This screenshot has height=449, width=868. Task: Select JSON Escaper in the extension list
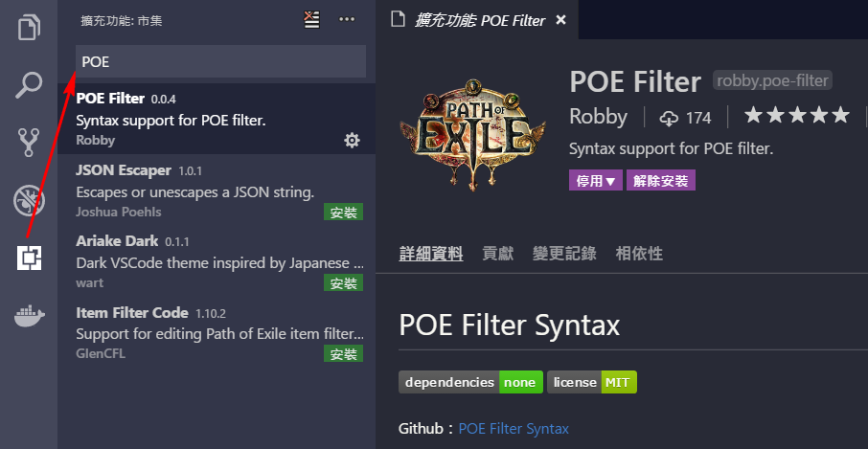(217, 191)
